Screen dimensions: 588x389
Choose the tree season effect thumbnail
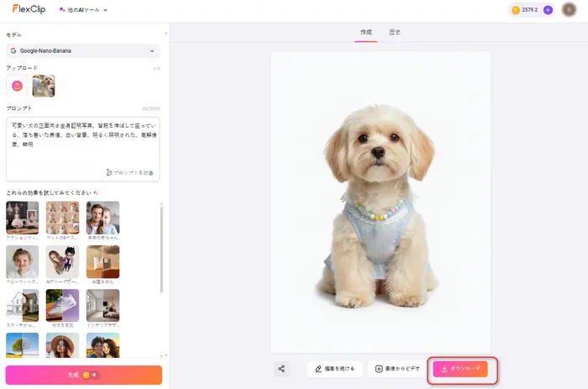coord(23,345)
